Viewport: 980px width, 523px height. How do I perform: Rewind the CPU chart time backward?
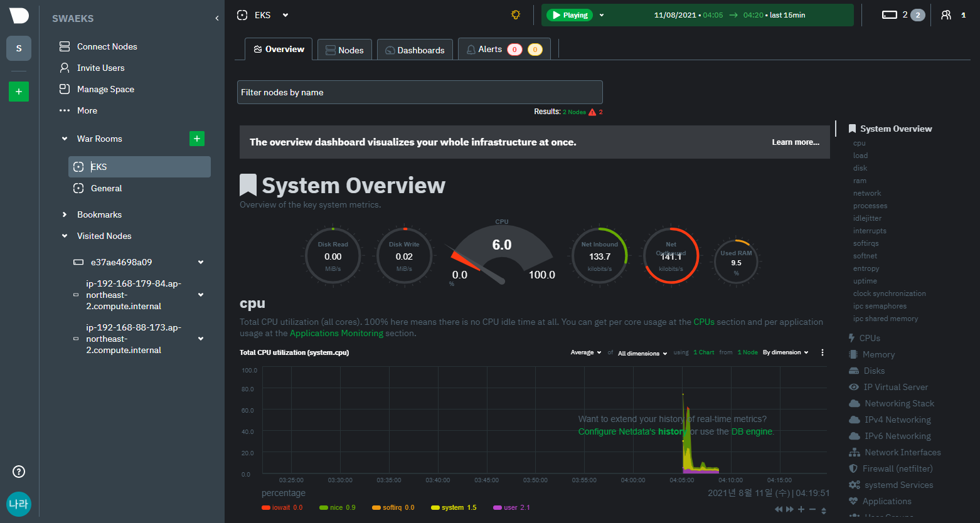pos(779,509)
